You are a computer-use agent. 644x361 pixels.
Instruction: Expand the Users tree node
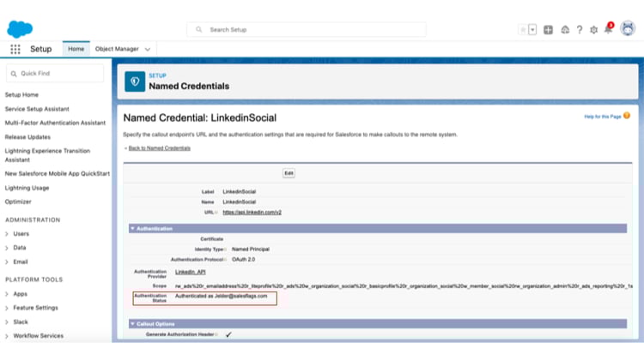tap(7, 234)
